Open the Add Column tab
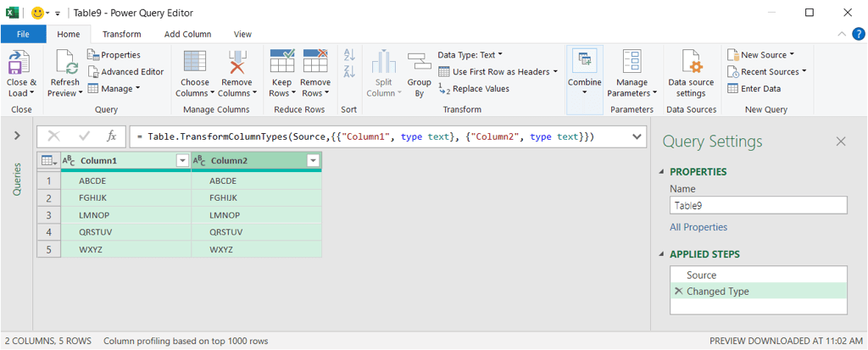Viewport: 868px width, 350px height. 187,34
